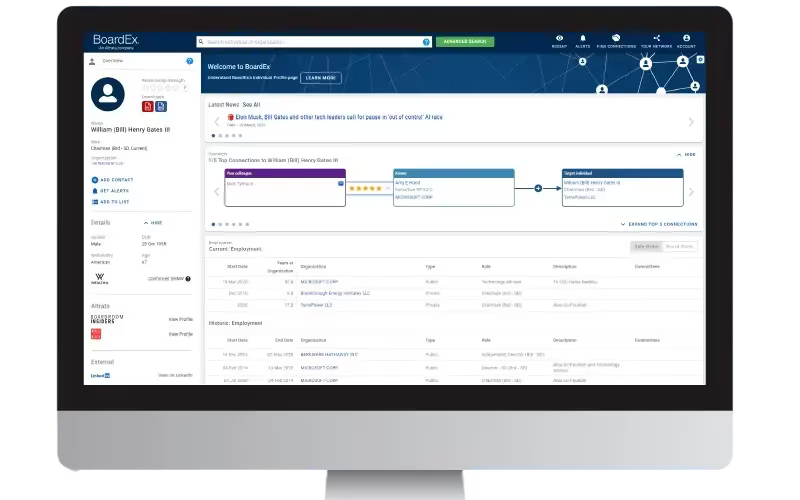Image resolution: width=800 pixels, height=500 pixels.
Task: Click the Add To List icon
Action: tap(94, 202)
